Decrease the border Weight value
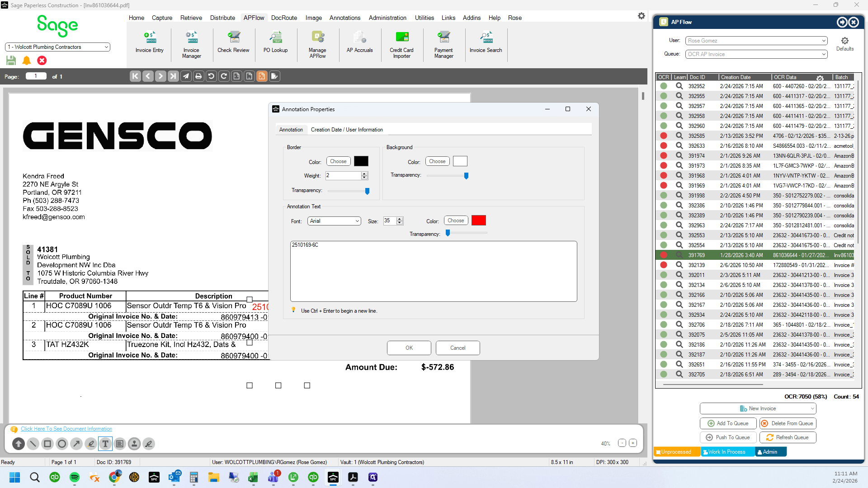The image size is (868, 488). (364, 178)
